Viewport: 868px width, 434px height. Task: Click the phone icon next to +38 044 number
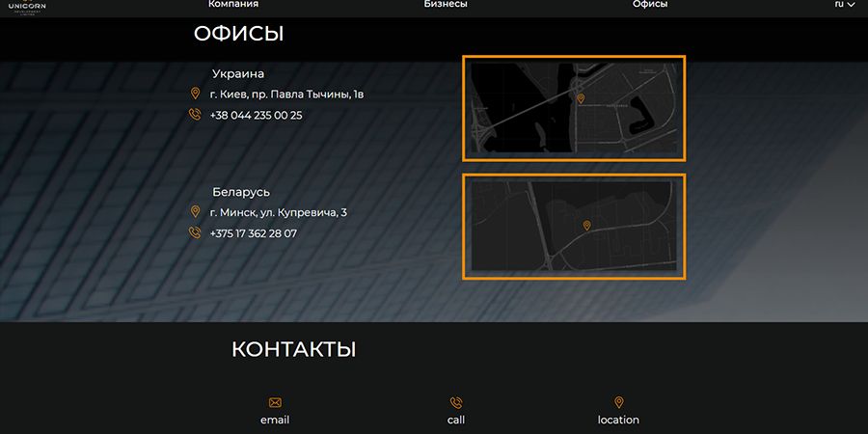click(x=195, y=115)
